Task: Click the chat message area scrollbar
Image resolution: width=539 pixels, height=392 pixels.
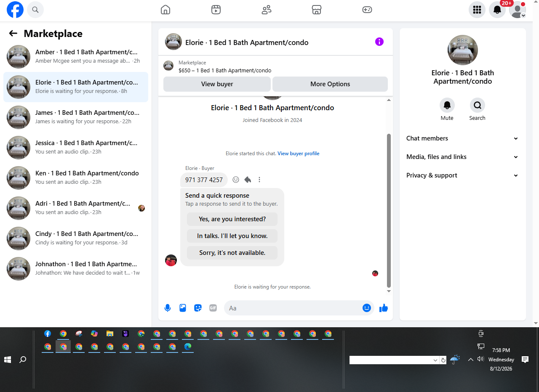Action: point(389,210)
